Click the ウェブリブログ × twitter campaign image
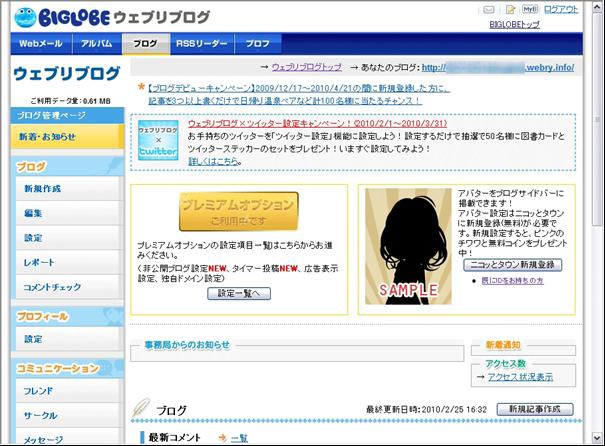 pyautogui.click(x=158, y=140)
